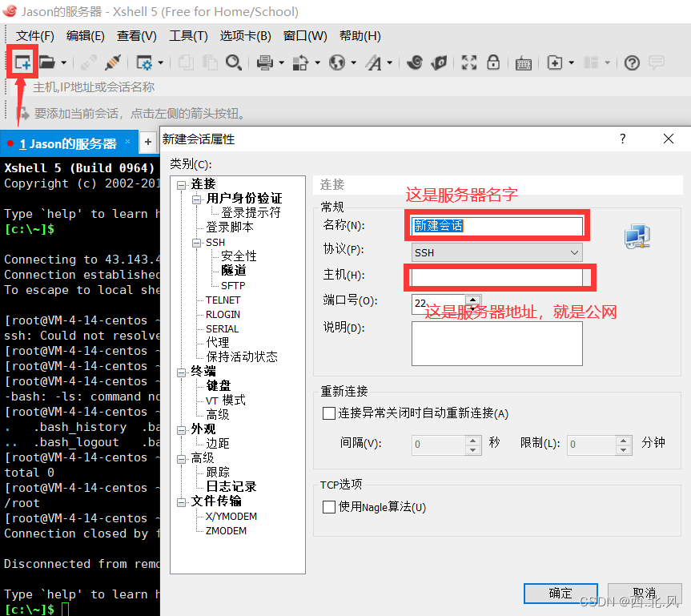
Task: Click the Find magnifier toolbar icon
Action: coord(234,62)
